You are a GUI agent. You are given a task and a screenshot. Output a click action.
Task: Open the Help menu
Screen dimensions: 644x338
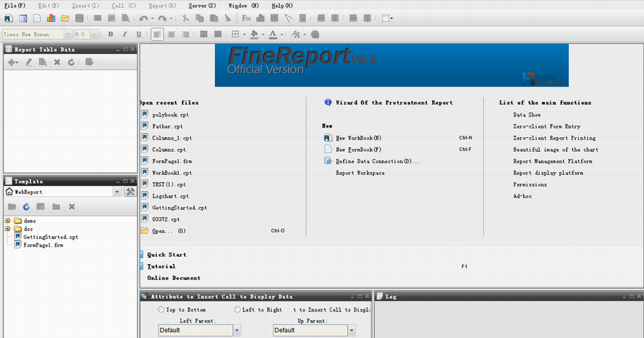click(282, 5)
